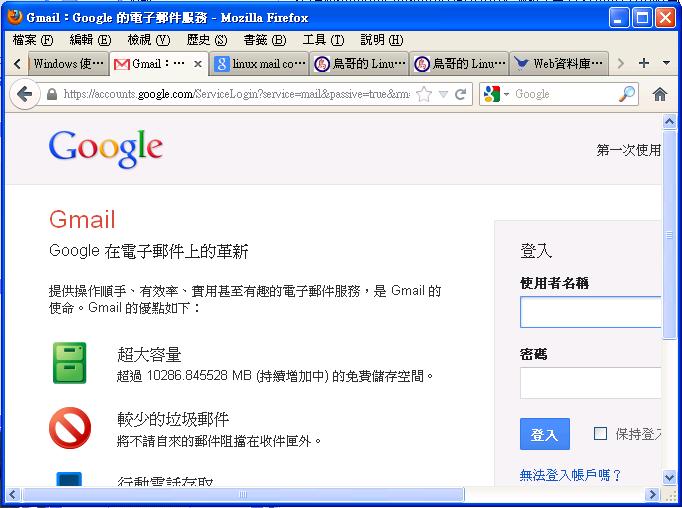Reload the page with the refresh icon

tap(460, 94)
